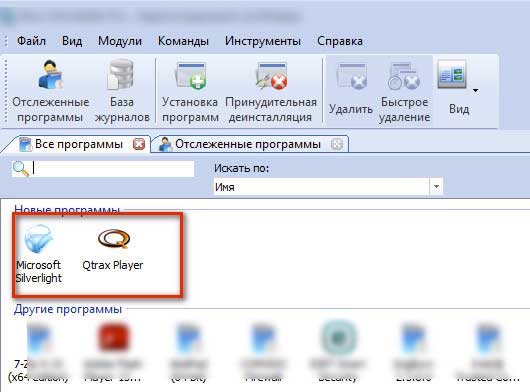This screenshot has width=530, height=392.
Task: Click the Удалить toolbar button
Action: [351, 90]
